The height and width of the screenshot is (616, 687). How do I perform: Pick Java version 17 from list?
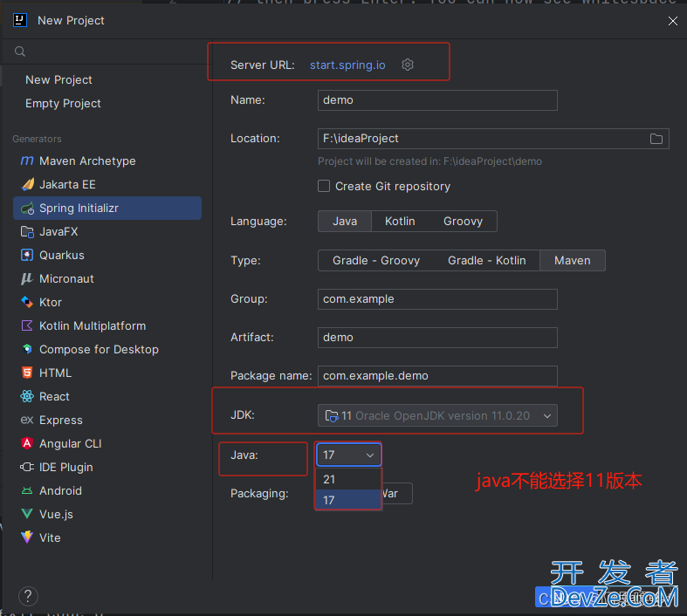348,500
